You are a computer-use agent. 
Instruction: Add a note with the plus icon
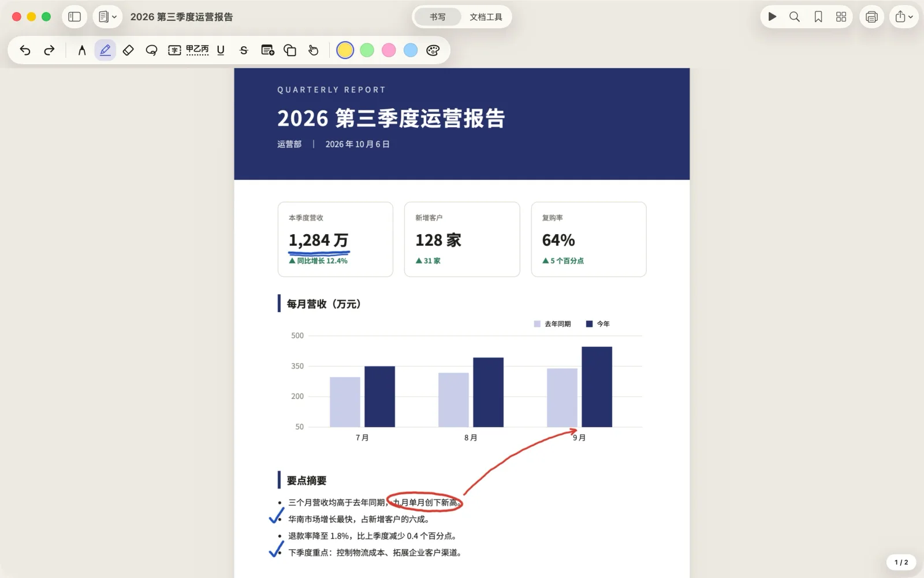coord(267,50)
